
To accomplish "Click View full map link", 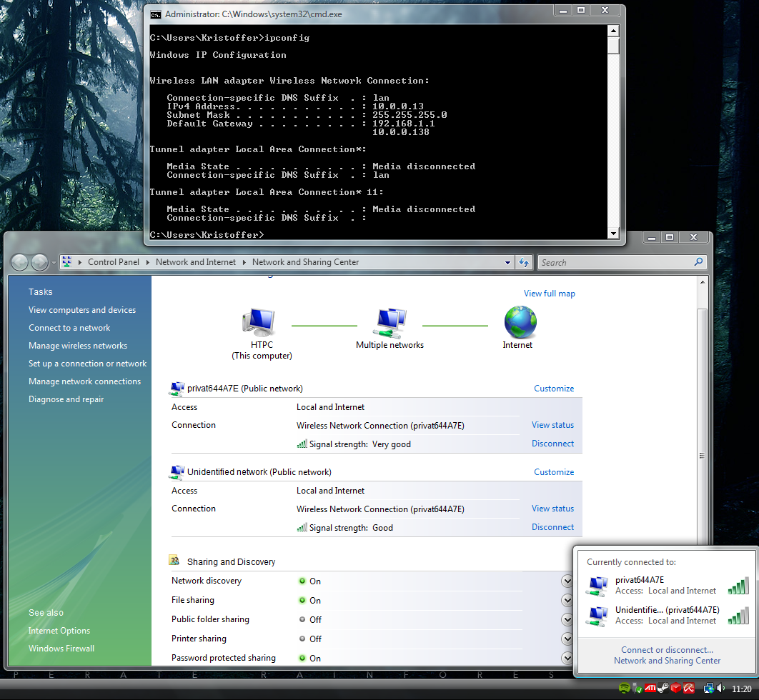I will (x=549, y=294).
